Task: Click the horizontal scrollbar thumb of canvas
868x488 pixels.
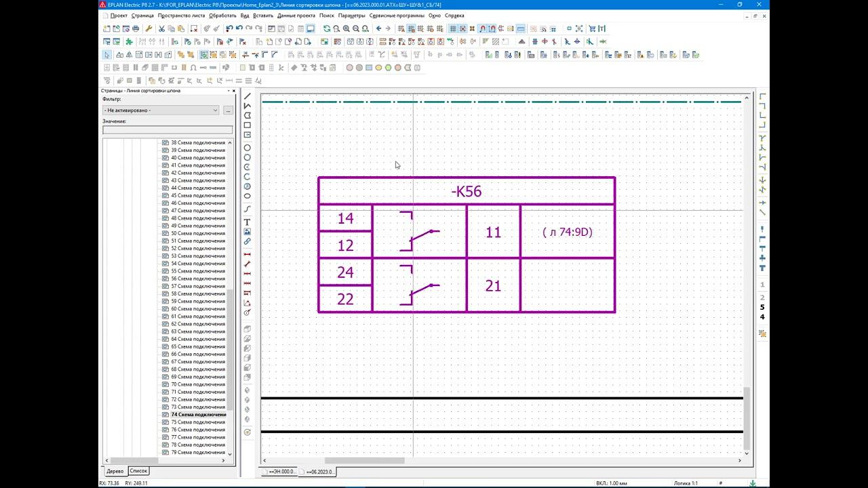Action: (x=364, y=461)
